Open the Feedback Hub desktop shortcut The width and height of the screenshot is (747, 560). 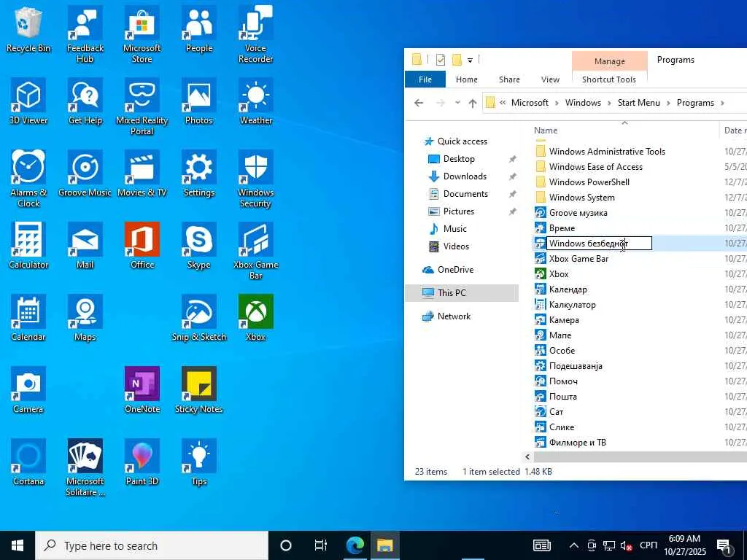(85, 34)
